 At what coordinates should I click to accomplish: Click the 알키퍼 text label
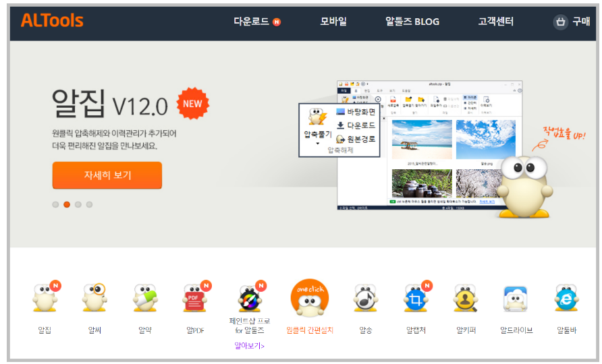(x=466, y=330)
